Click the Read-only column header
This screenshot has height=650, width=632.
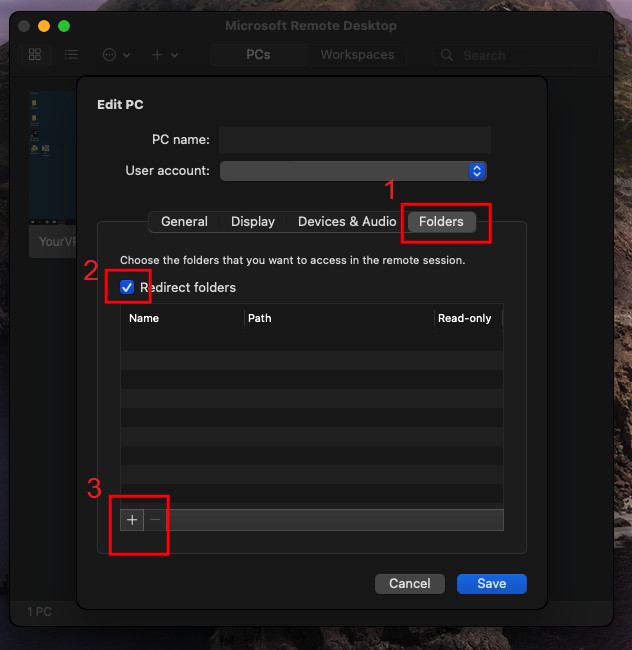468,318
